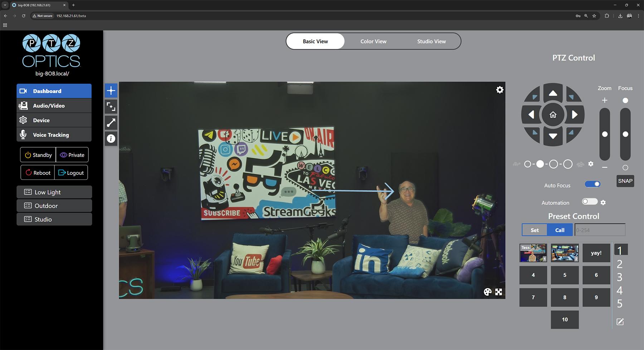Select the second speed radio circle
644x350 pixels.
pos(540,164)
